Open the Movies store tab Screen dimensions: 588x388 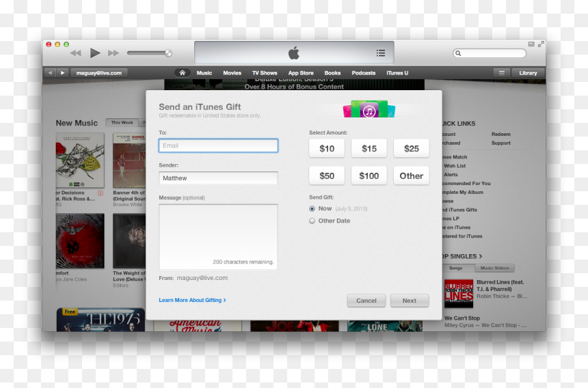[x=232, y=72]
